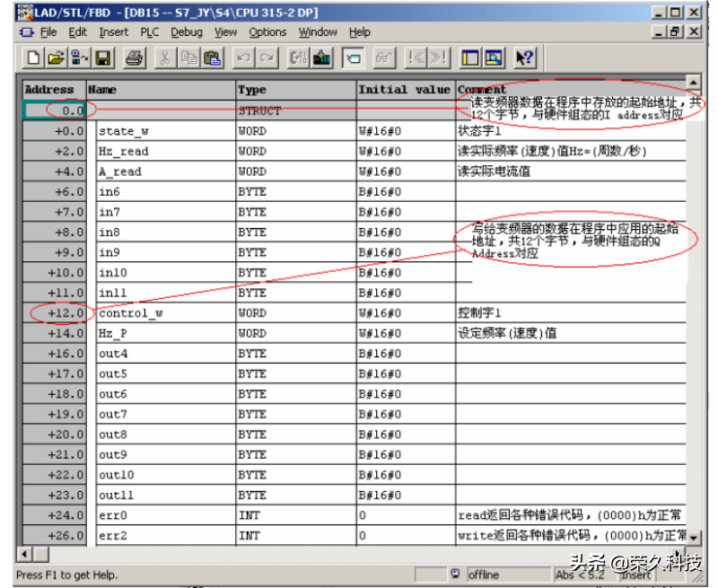The width and height of the screenshot is (718, 588).
Task: Click the New document toolbar icon
Action: pos(33,58)
